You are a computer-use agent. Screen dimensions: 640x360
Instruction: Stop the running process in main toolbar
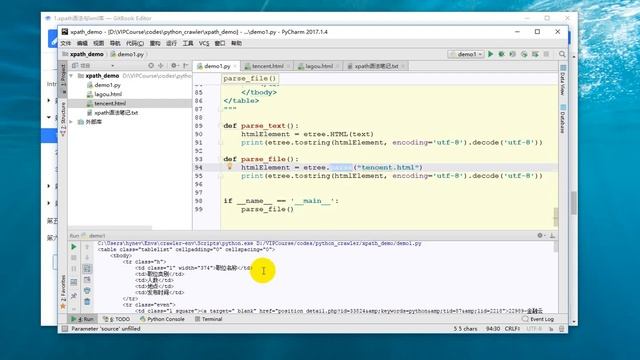coord(546,54)
